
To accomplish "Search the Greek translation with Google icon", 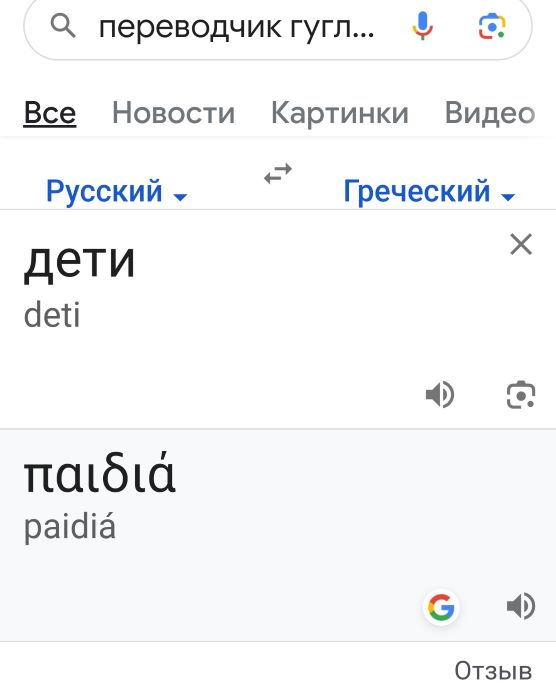I will [441, 607].
